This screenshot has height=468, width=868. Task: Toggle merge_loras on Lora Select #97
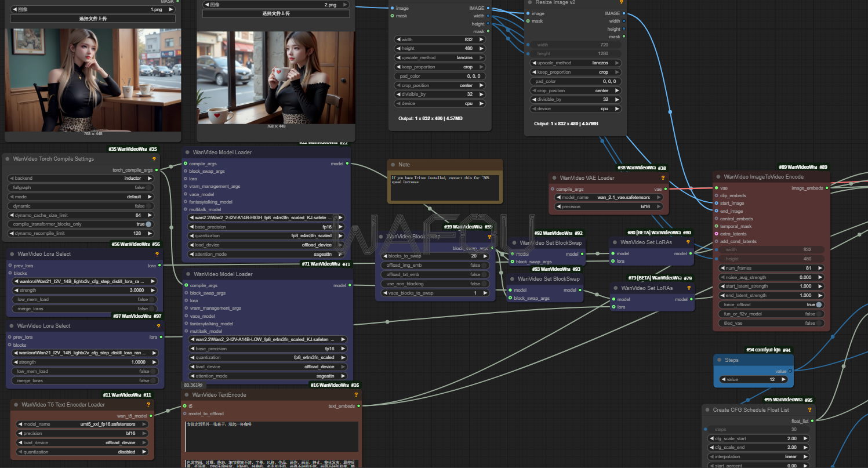(152, 380)
